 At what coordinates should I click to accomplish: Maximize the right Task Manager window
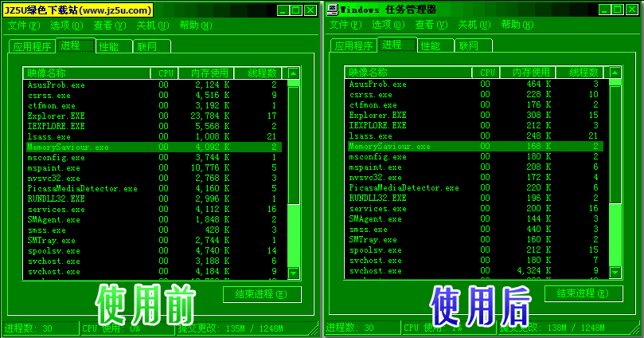(618, 9)
